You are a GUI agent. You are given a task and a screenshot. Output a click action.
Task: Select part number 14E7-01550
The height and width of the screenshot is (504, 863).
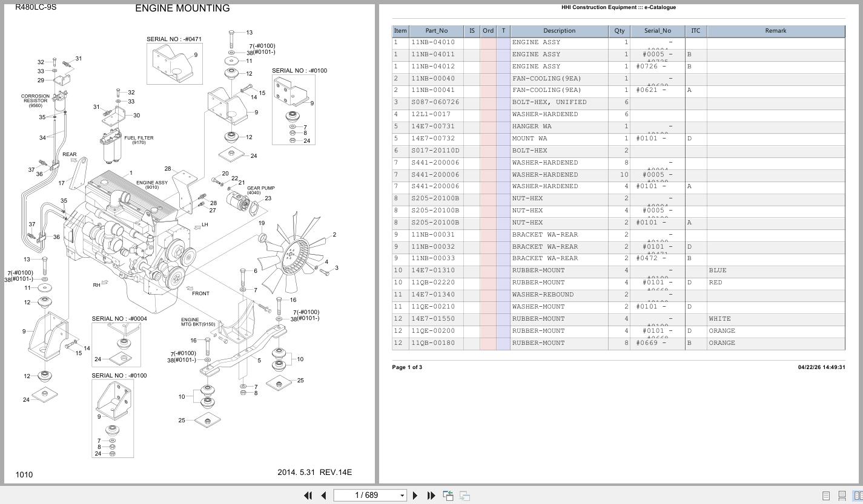coord(433,319)
